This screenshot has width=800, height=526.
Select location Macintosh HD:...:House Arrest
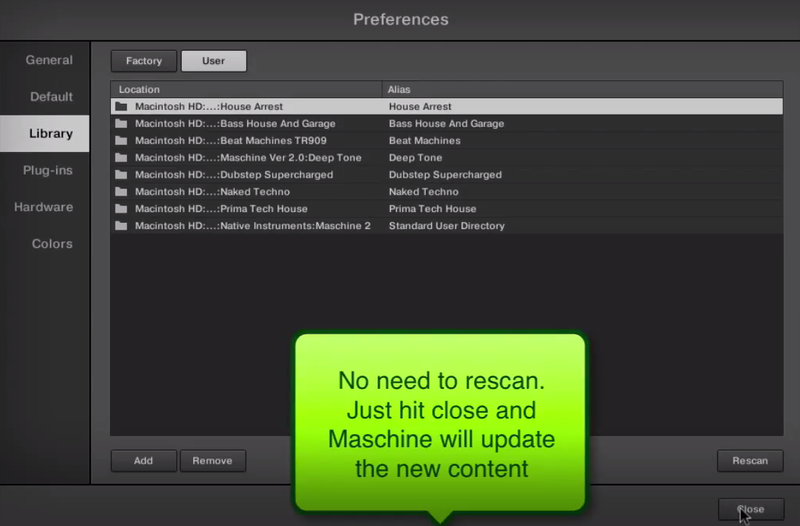(209, 107)
